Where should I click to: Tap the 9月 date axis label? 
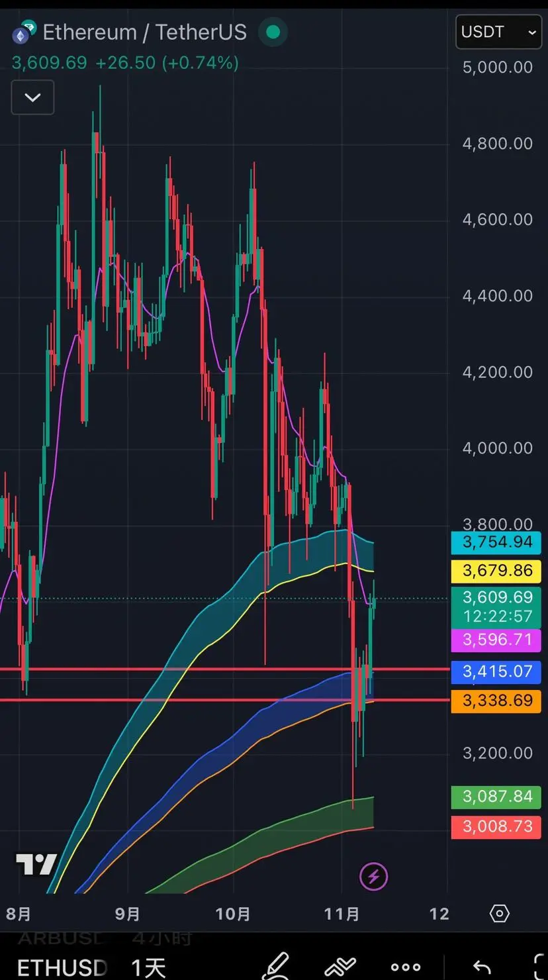coord(127,914)
